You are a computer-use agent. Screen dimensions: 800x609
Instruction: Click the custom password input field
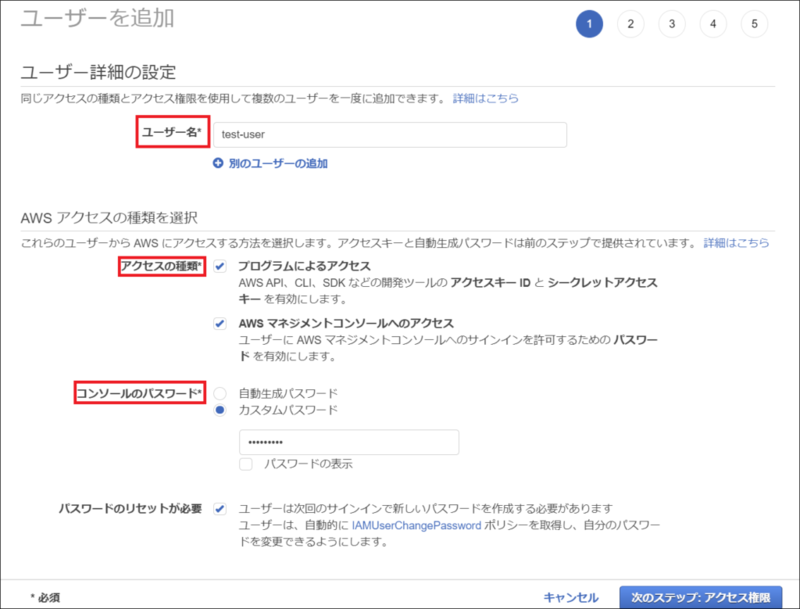349,442
